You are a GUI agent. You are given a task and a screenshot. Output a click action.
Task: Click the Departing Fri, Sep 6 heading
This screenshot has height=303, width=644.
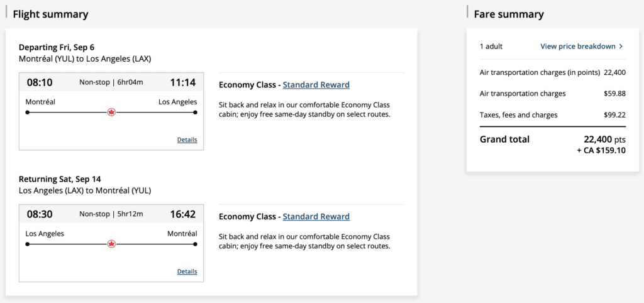57,47
